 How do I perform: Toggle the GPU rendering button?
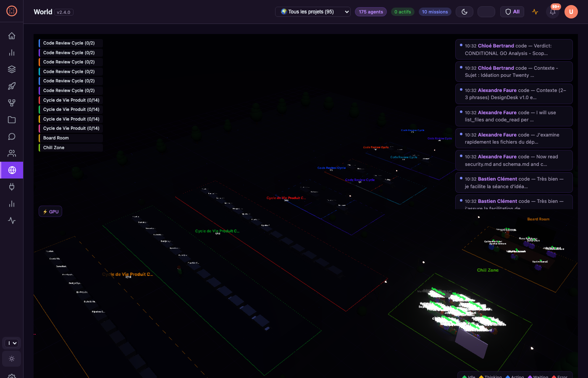click(x=50, y=212)
